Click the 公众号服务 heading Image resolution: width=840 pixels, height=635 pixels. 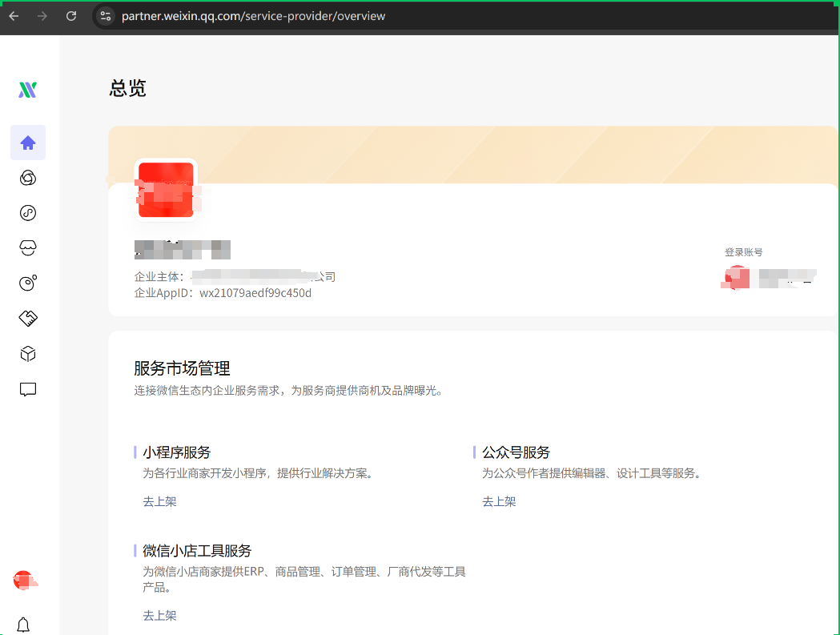point(516,452)
